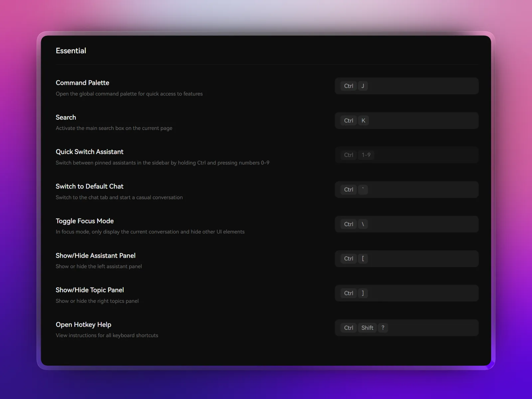Click the K key badge

(x=363, y=121)
